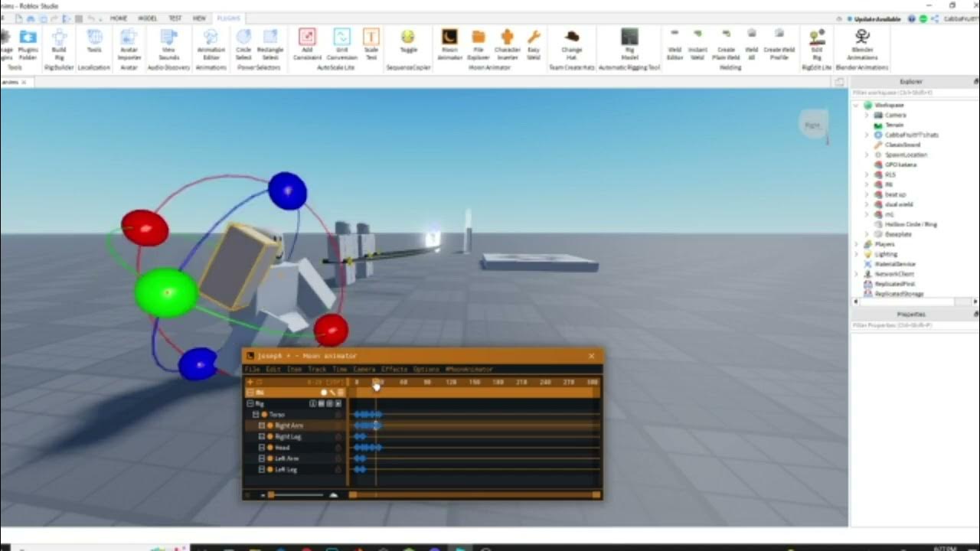This screenshot has width=980, height=551.
Task: Click the timeline marker at frame 60
Action: (x=403, y=382)
